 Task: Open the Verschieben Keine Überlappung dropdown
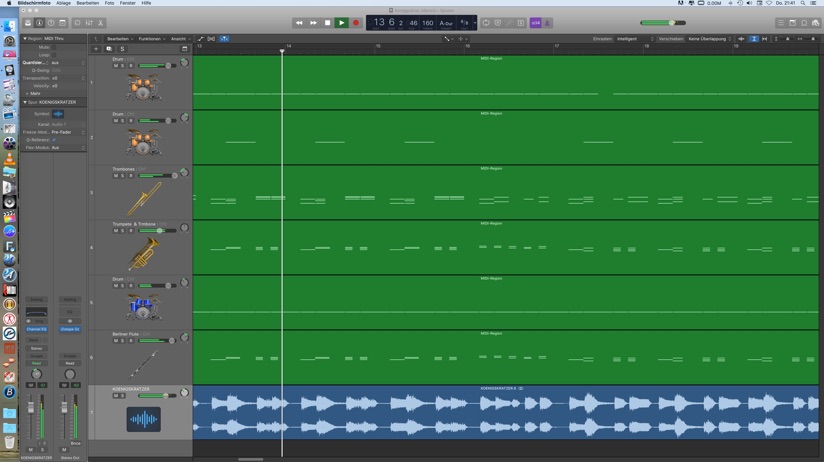pyautogui.click(x=709, y=39)
